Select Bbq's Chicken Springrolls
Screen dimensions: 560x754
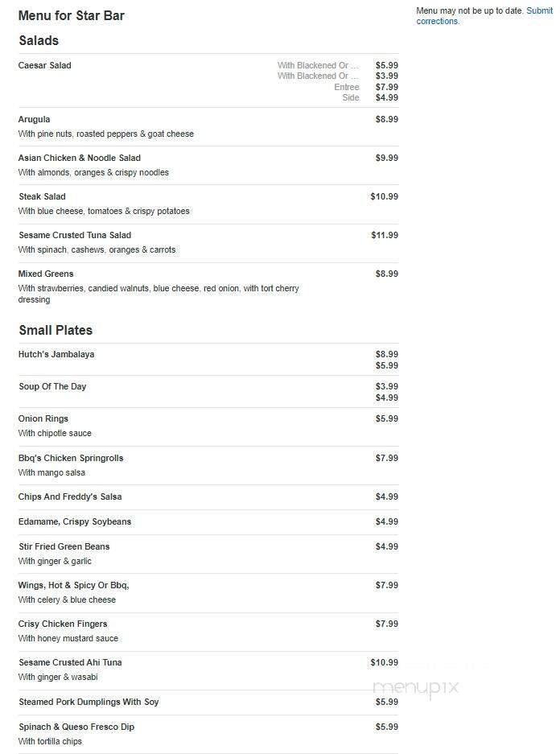pos(71,458)
